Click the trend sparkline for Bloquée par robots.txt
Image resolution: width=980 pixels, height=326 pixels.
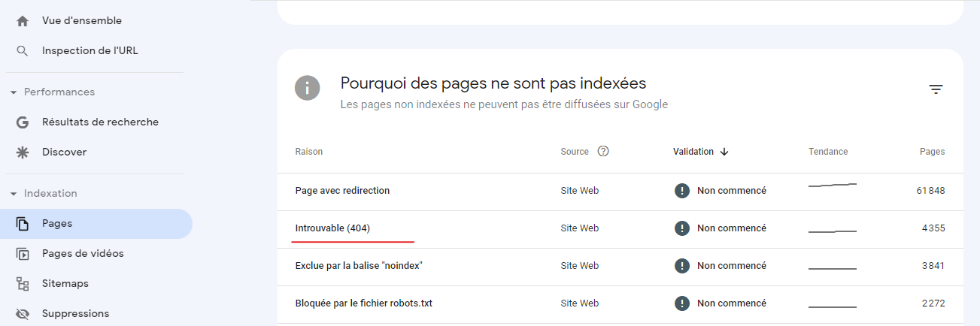tap(832, 304)
